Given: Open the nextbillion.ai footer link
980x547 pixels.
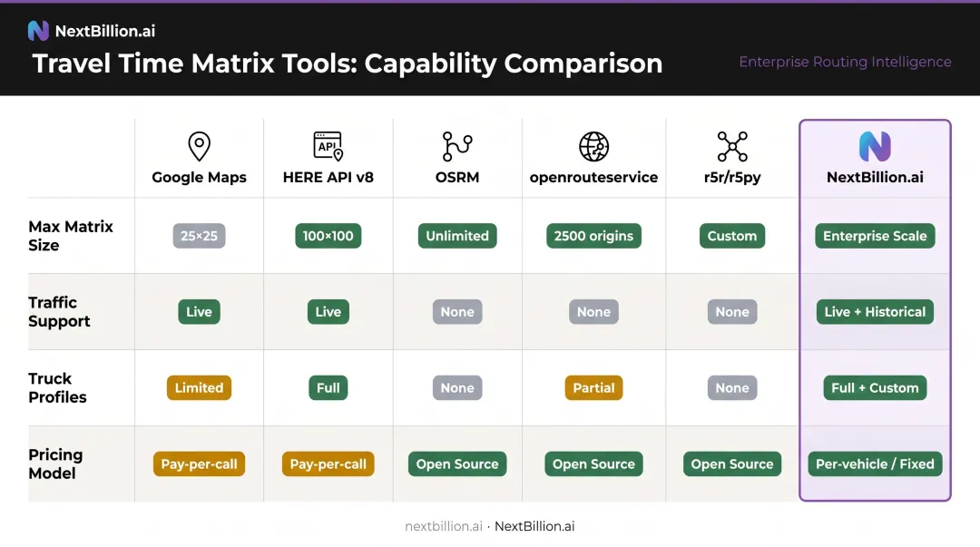Looking at the screenshot, I should coord(444,526).
